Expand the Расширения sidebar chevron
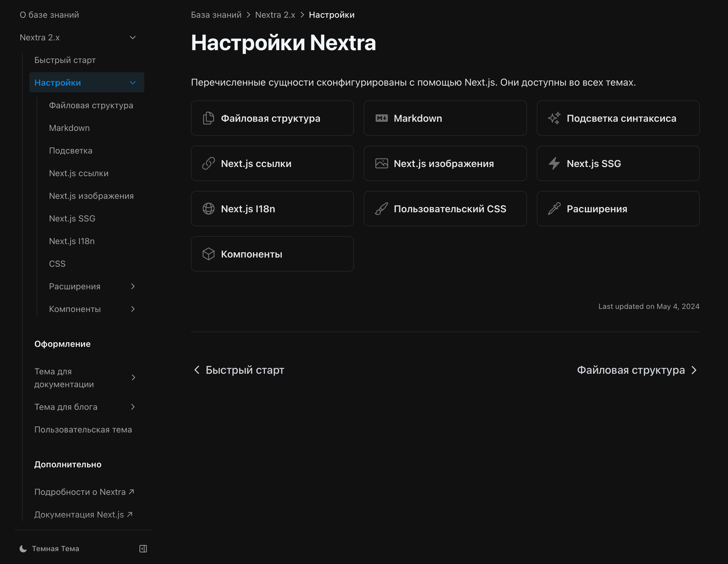 coord(133,286)
